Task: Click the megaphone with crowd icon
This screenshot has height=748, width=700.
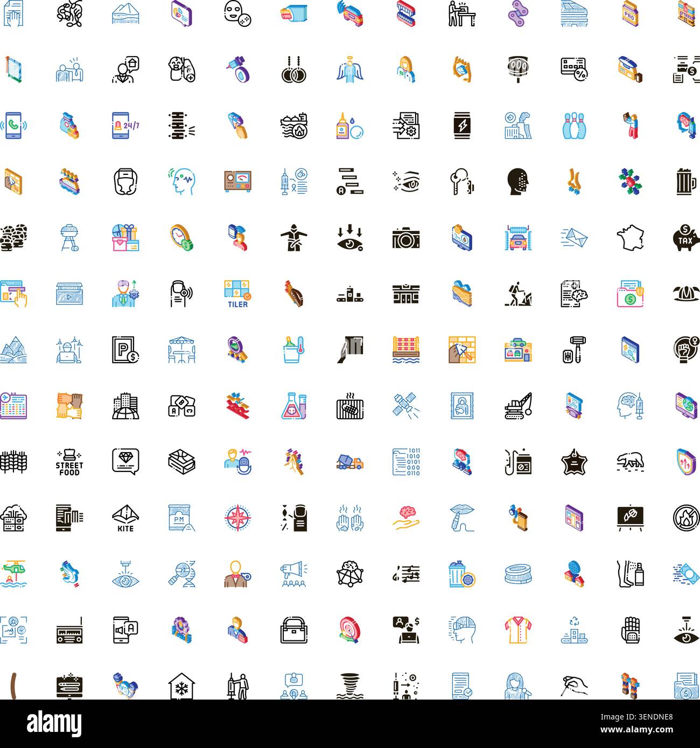Action: coord(294,574)
